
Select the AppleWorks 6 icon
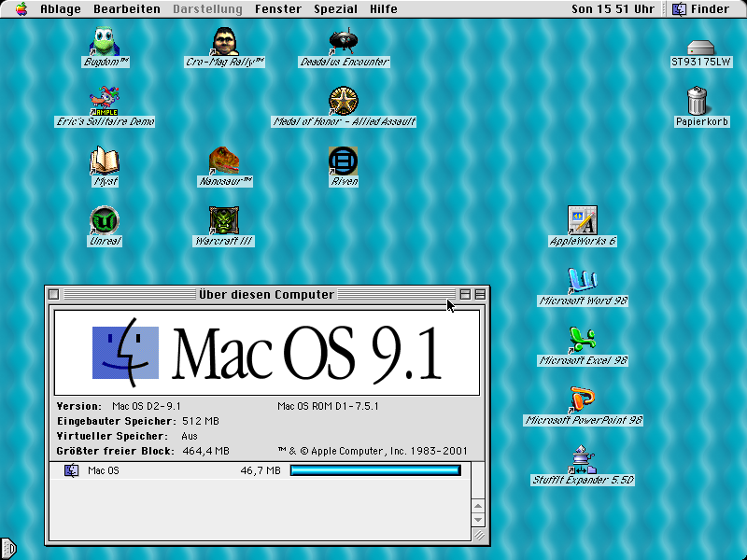pos(582,220)
